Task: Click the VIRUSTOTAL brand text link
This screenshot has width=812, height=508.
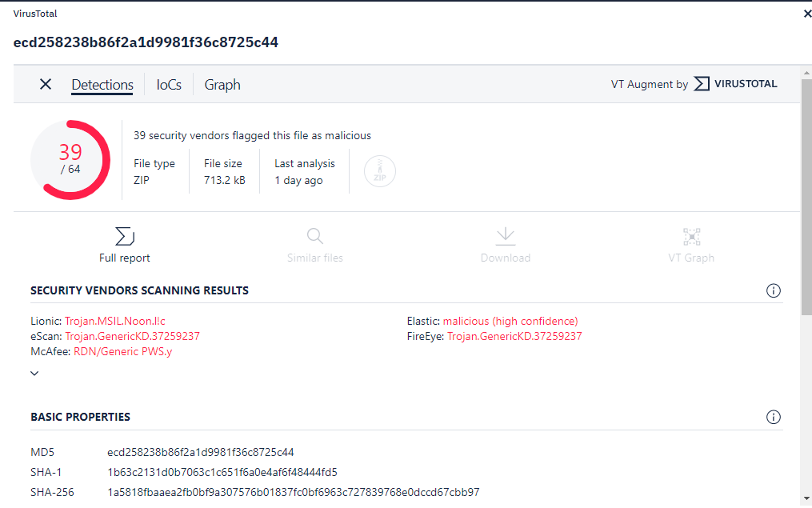Action: 746,83
